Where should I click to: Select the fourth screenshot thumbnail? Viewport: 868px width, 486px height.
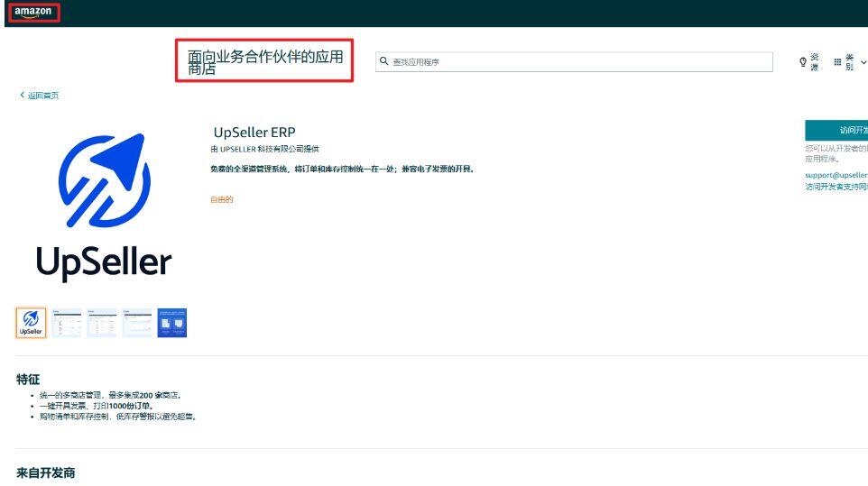click(137, 323)
